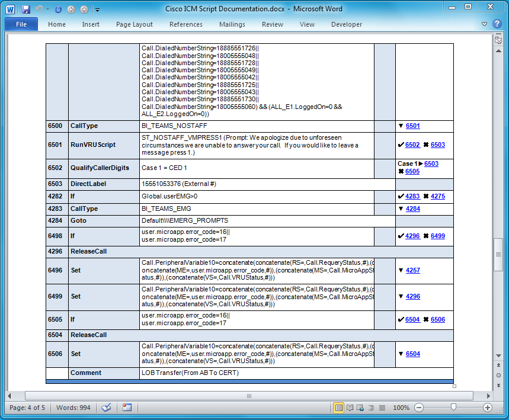Viewport: 509px width, 420px height.
Task: Click Previous Page double-up arrow button
Action: pyautogui.click(x=498, y=365)
